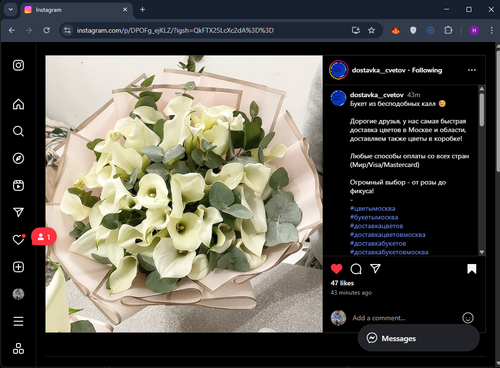Screen dimensions: 500x368
Task: Click the caption scrollbar down arrow
Action: (x=482, y=252)
